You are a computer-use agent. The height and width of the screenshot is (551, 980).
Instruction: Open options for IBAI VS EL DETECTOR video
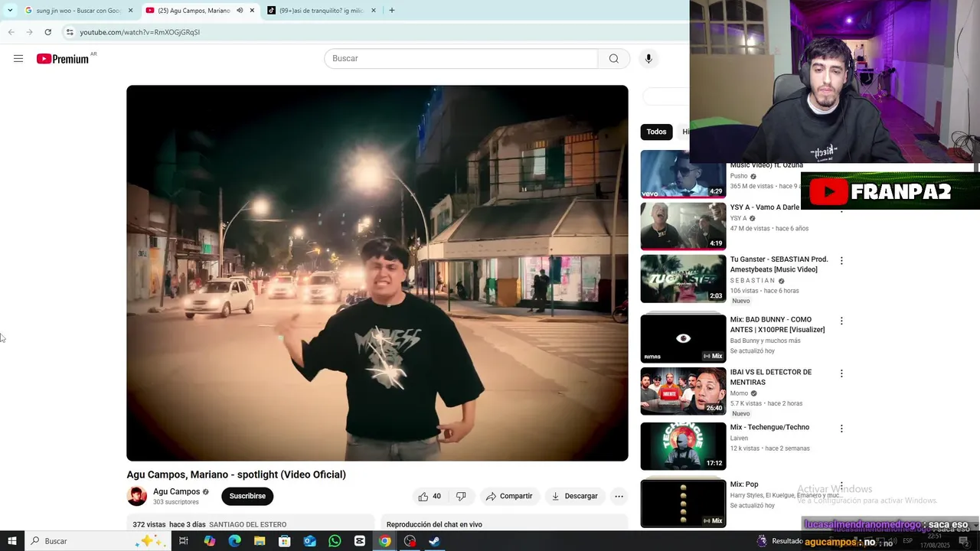(841, 373)
